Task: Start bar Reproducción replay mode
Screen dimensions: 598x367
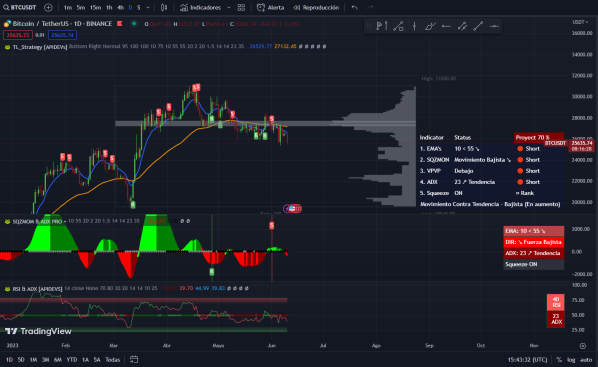Action: coord(316,7)
